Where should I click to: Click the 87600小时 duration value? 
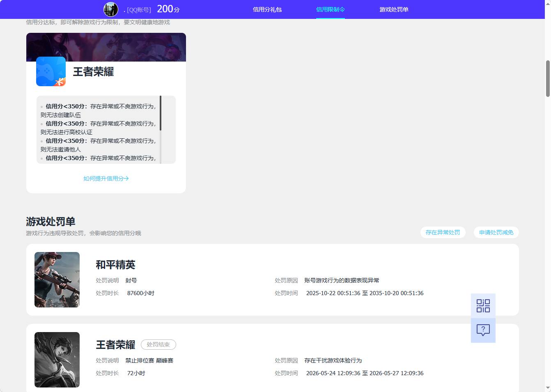(x=141, y=293)
